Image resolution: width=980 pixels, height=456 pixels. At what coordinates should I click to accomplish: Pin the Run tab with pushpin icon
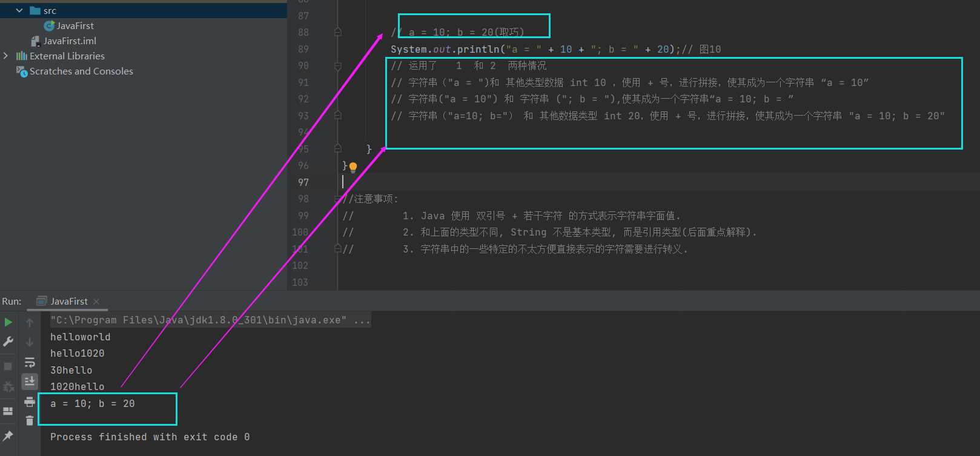click(8, 435)
